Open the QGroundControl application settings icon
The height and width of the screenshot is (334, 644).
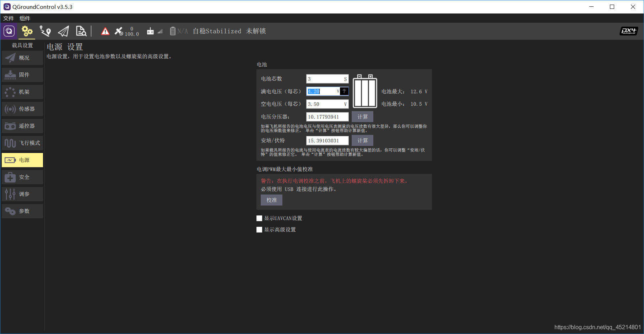click(9, 31)
